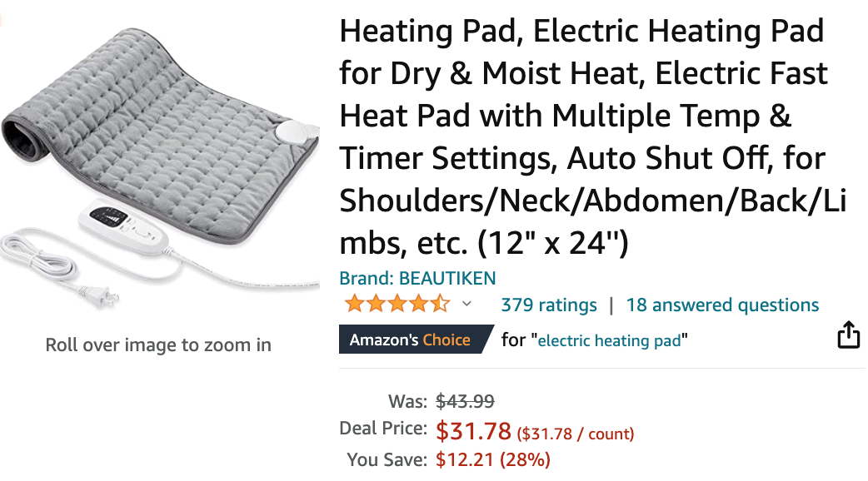
Task: Click the "electric heating pad" category link
Action: (x=610, y=340)
